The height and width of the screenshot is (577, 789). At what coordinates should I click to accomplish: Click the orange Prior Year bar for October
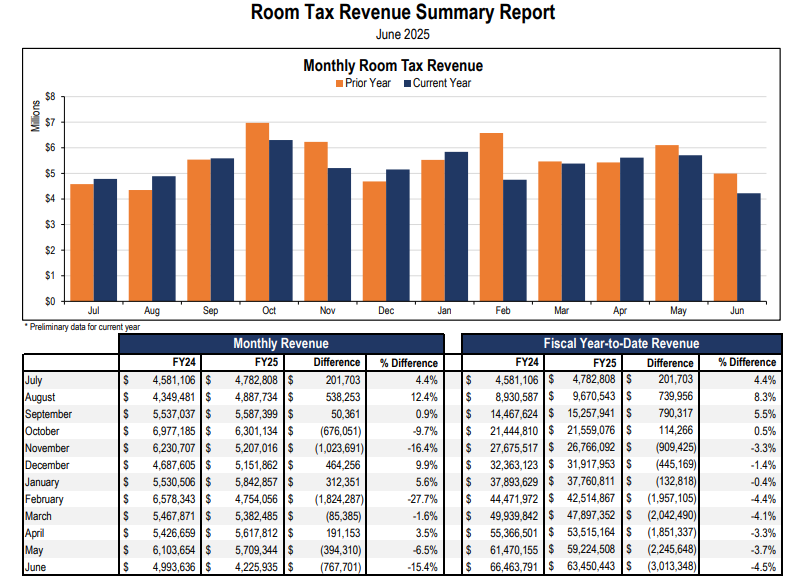[257, 211]
